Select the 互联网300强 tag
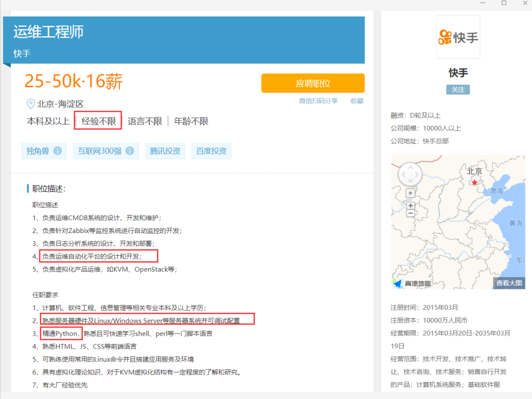The image size is (532, 399). pos(106,151)
